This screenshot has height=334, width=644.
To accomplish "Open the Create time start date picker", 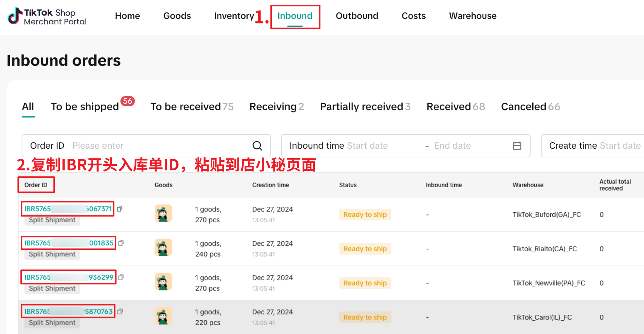I will pyautogui.click(x=620, y=146).
